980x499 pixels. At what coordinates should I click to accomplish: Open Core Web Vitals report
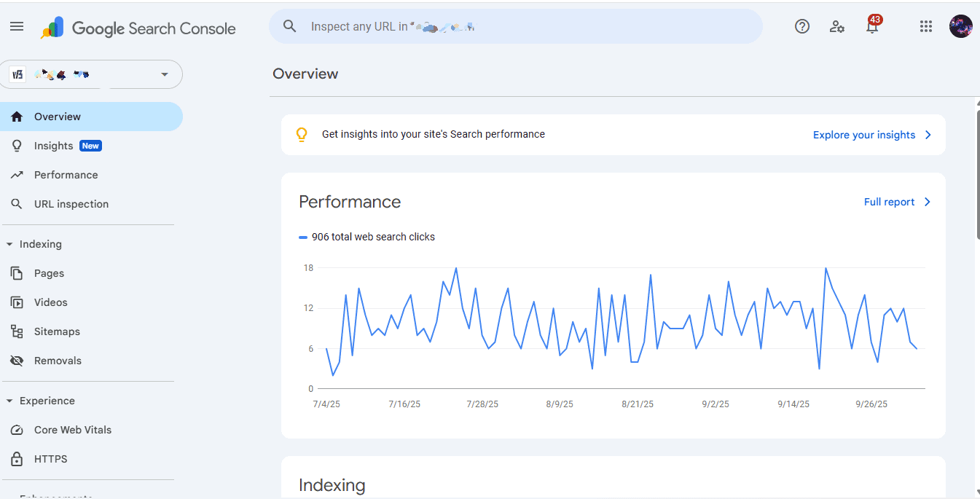(x=72, y=430)
